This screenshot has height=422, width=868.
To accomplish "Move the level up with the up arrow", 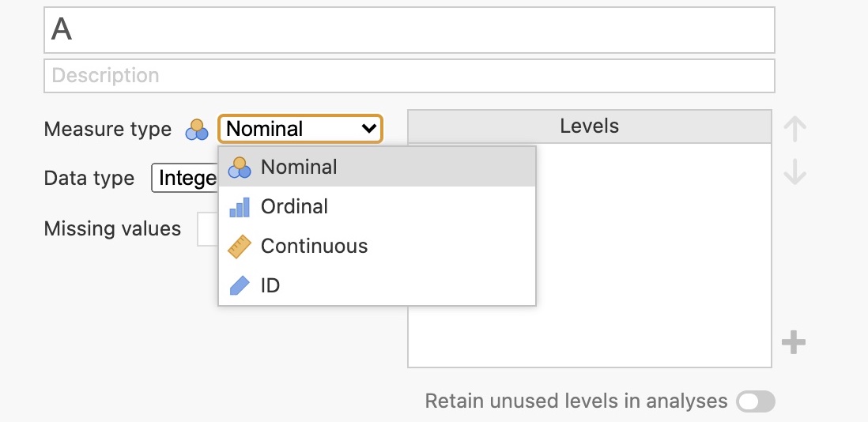I will (x=794, y=129).
